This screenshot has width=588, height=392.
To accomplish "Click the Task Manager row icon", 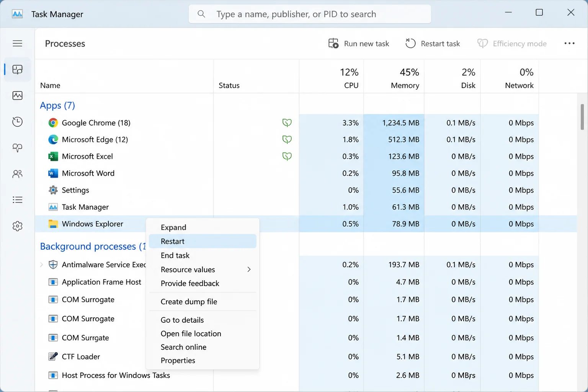I will coord(53,207).
